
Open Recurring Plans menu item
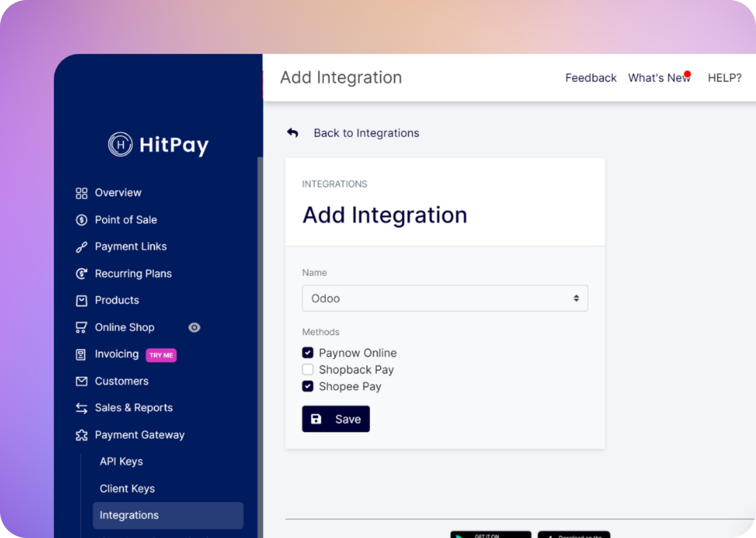pyautogui.click(x=133, y=274)
